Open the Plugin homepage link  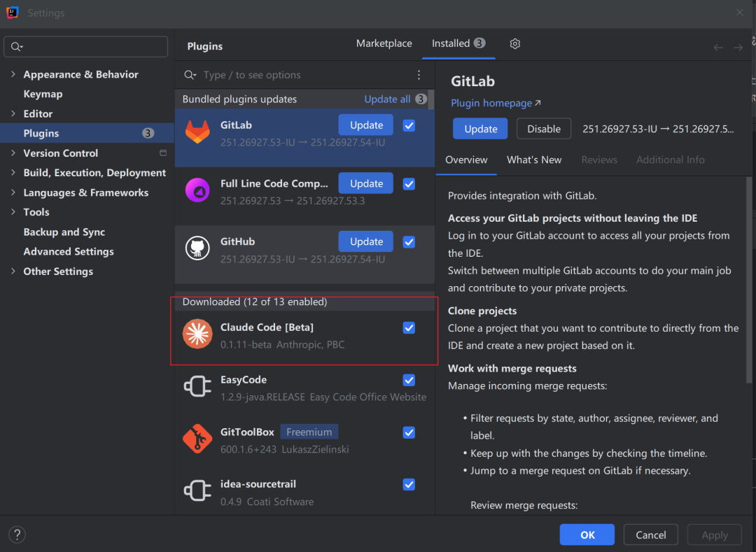coord(496,103)
